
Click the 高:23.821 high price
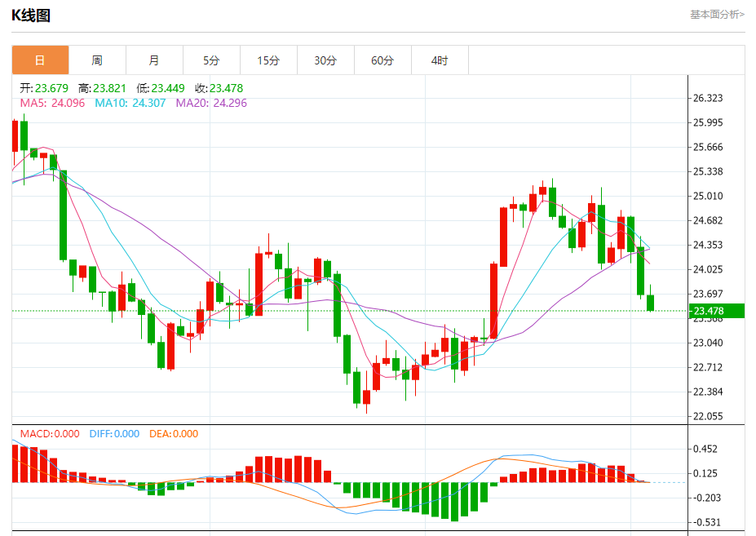click(x=102, y=88)
